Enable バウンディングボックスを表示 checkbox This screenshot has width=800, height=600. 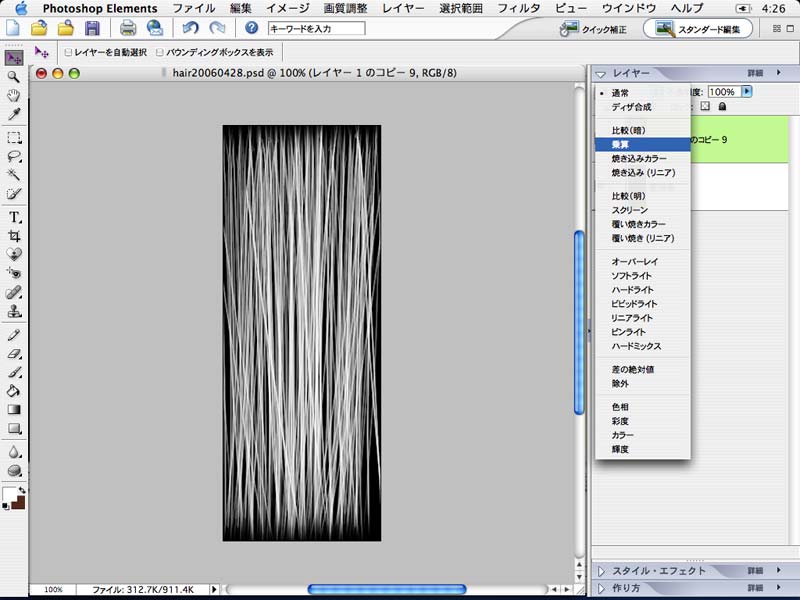pyautogui.click(x=159, y=51)
